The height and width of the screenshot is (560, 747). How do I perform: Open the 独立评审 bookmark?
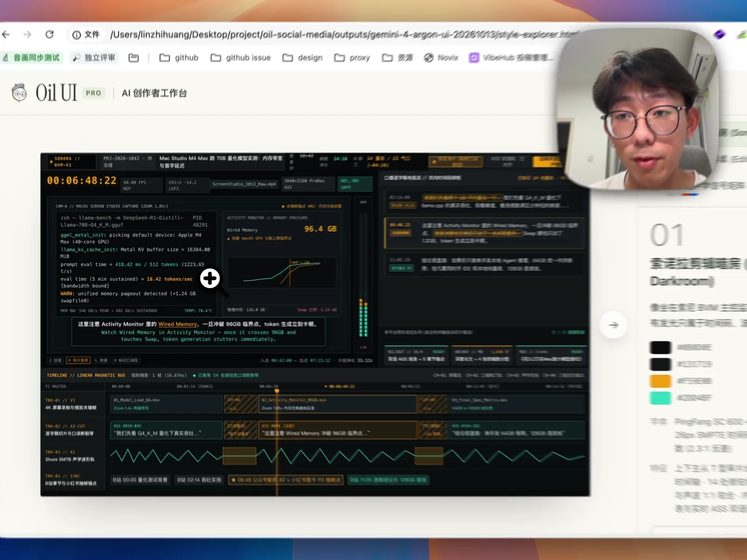click(94, 58)
